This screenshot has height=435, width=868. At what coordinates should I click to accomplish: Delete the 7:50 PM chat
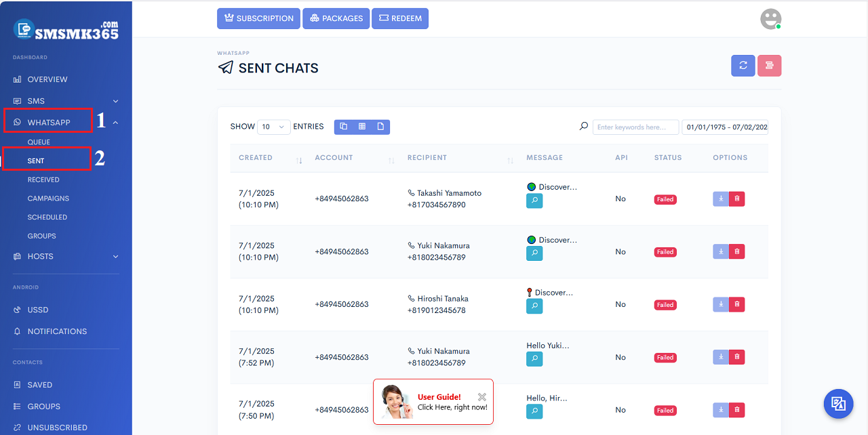point(737,410)
